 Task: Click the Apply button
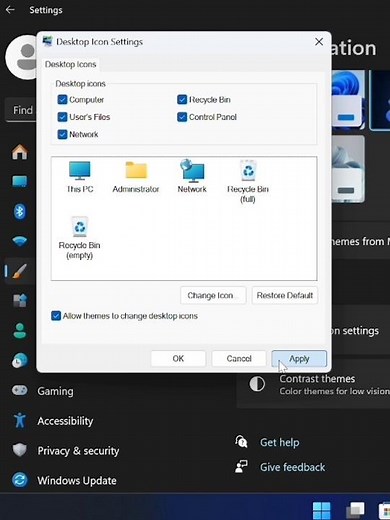(299, 358)
